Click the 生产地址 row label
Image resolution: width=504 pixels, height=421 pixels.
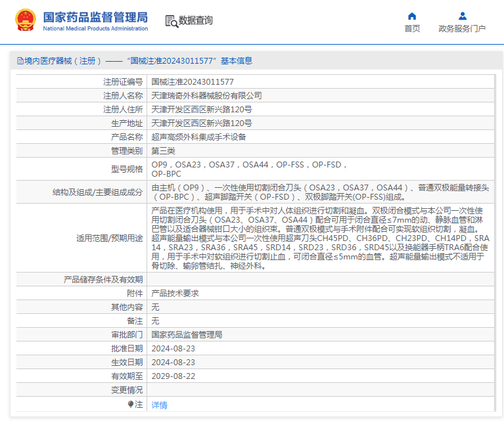(127, 123)
